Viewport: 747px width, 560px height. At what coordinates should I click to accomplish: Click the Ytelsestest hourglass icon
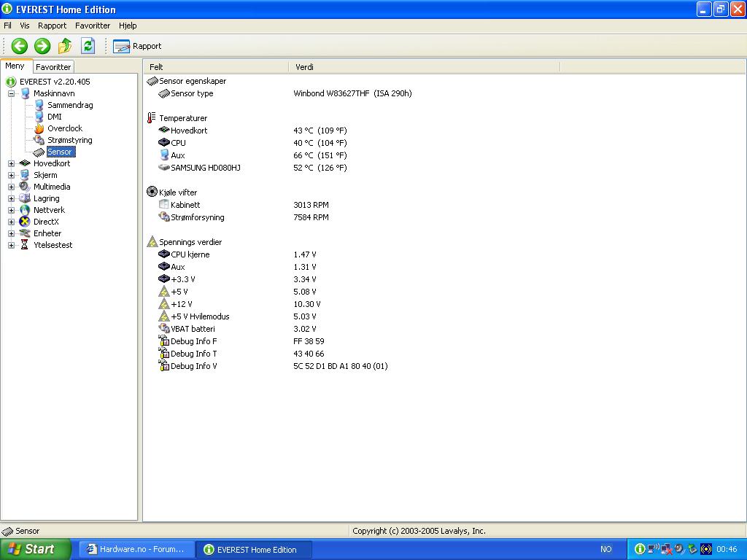pyautogui.click(x=25, y=245)
